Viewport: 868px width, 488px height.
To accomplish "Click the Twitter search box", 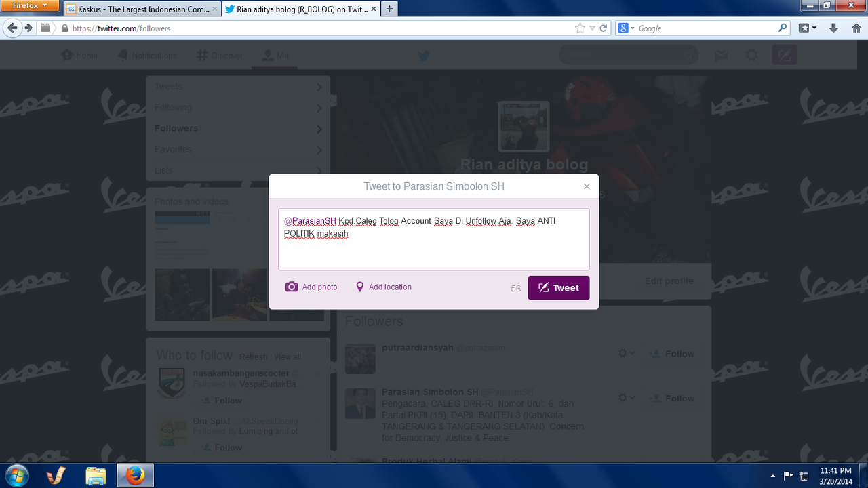I will point(629,56).
